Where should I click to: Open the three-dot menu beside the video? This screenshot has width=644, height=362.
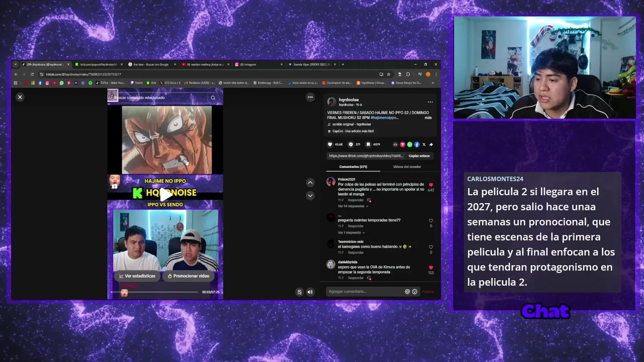pos(310,97)
